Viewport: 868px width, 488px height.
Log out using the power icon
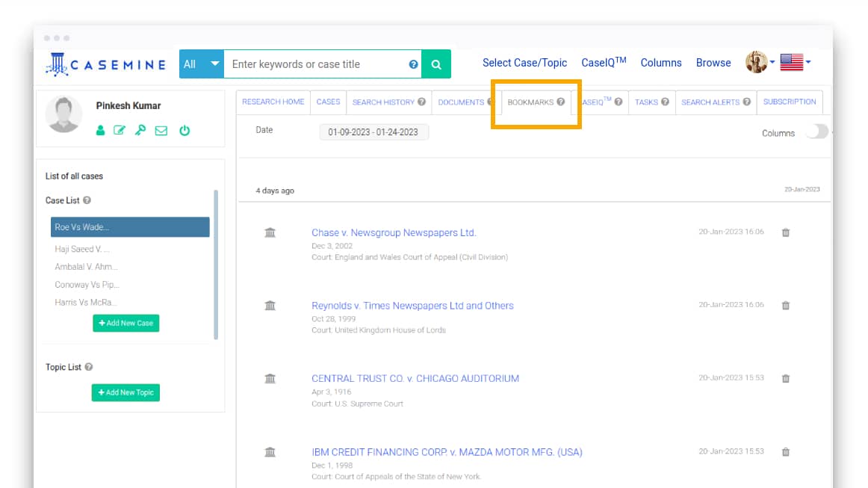click(x=184, y=130)
